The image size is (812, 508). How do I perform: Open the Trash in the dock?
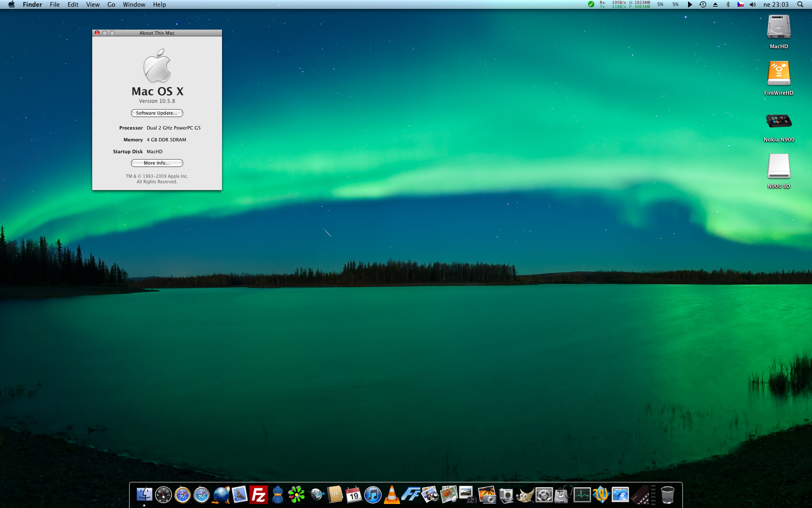coord(667,494)
